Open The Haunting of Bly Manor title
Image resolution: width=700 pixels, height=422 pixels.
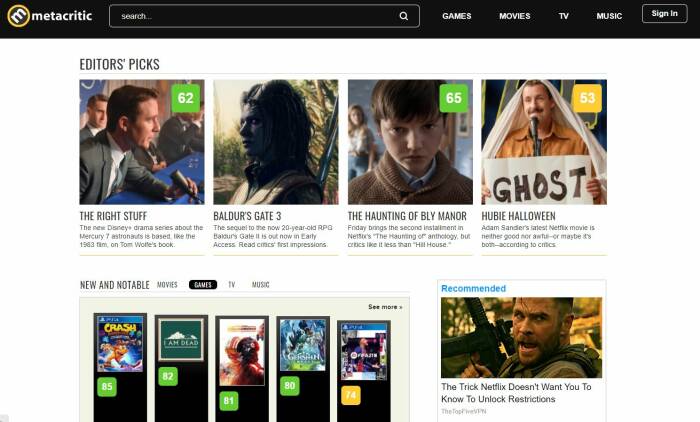click(407, 216)
